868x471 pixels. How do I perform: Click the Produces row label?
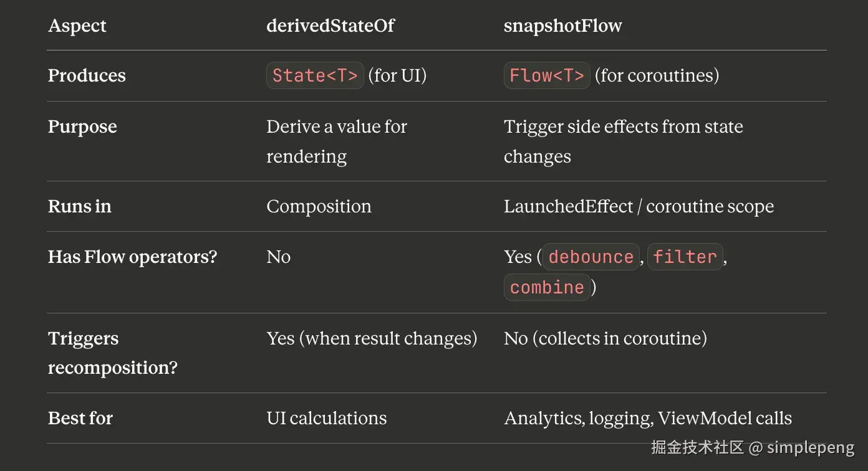(87, 75)
